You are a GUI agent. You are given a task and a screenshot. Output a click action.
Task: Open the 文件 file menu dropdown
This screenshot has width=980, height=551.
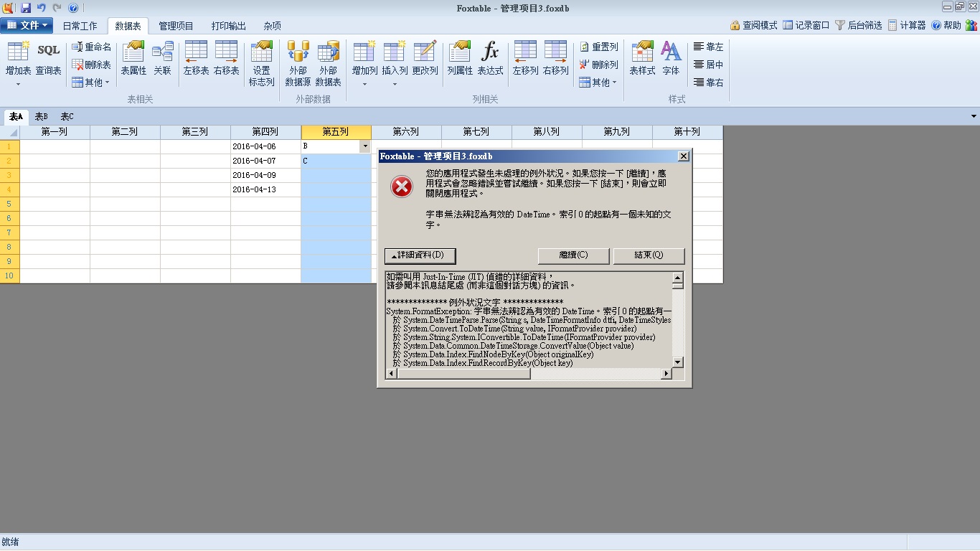[x=27, y=25]
